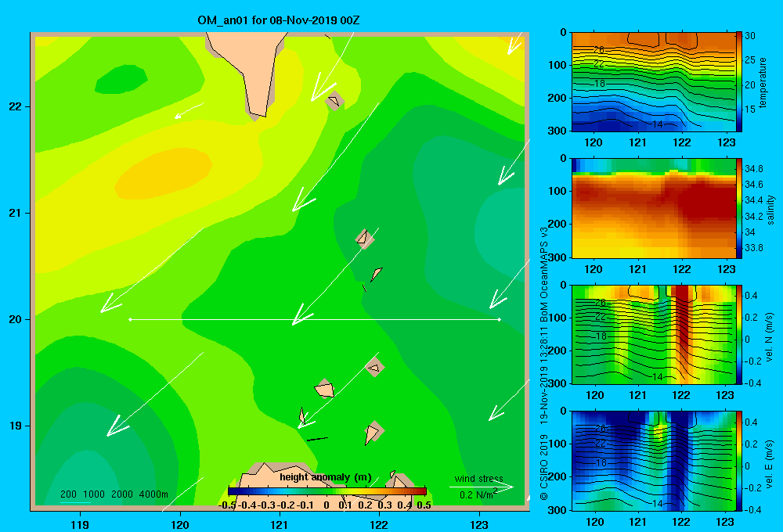Click longitude label 122 on main map
Image resolution: width=783 pixels, height=532 pixels.
379,524
